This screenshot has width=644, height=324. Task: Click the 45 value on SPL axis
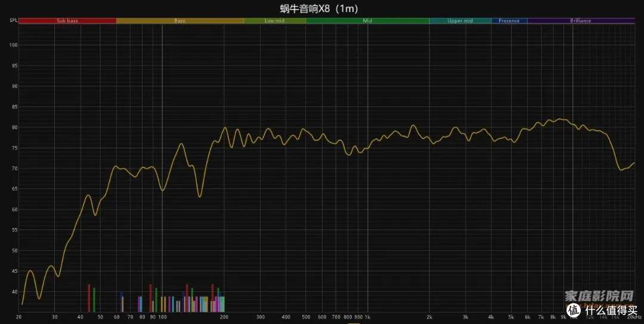click(x=15, y=272)
